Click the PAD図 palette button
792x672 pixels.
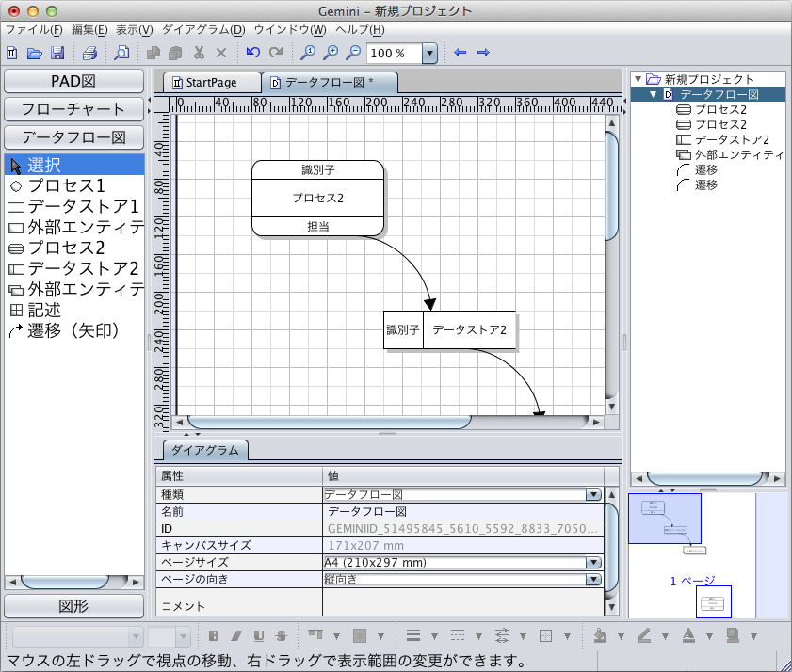click(73, 81)
